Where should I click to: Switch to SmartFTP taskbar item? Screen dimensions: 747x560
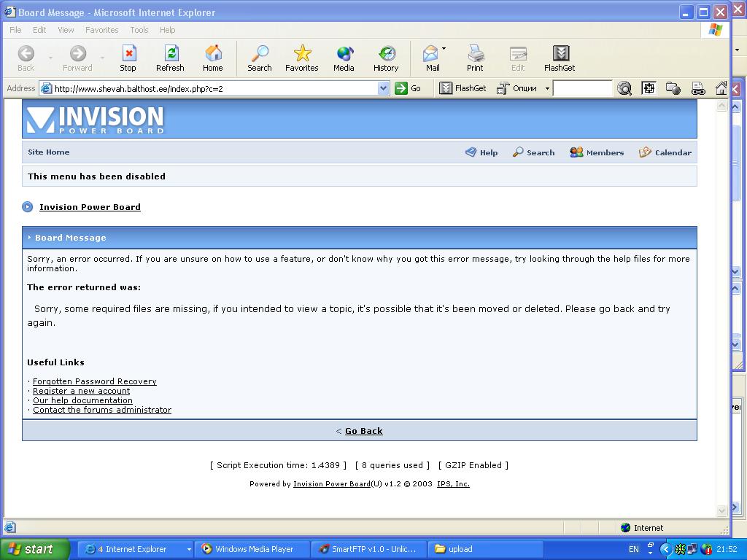(x=369, y=549)
